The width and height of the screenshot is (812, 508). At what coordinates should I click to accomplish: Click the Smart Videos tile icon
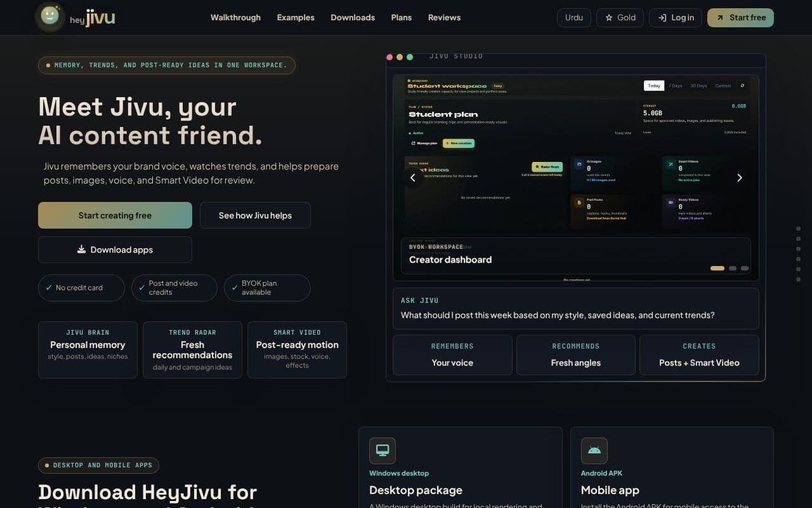point(671,164)
